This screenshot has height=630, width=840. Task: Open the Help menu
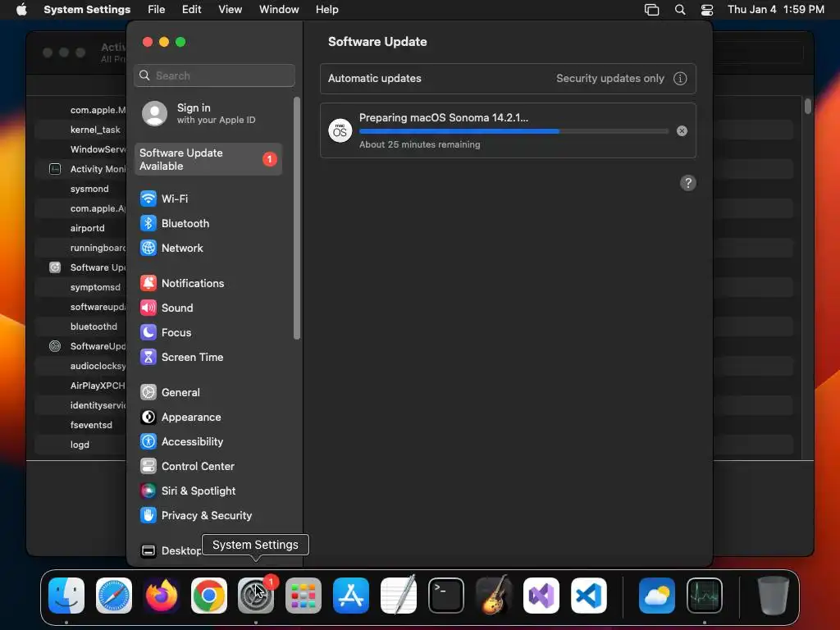(x=326, y=10)
